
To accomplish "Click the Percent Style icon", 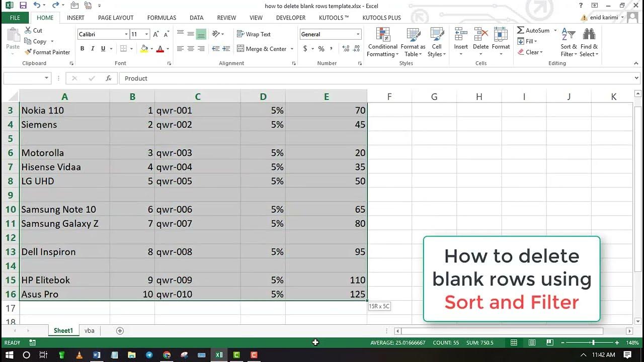I will 321,49.
